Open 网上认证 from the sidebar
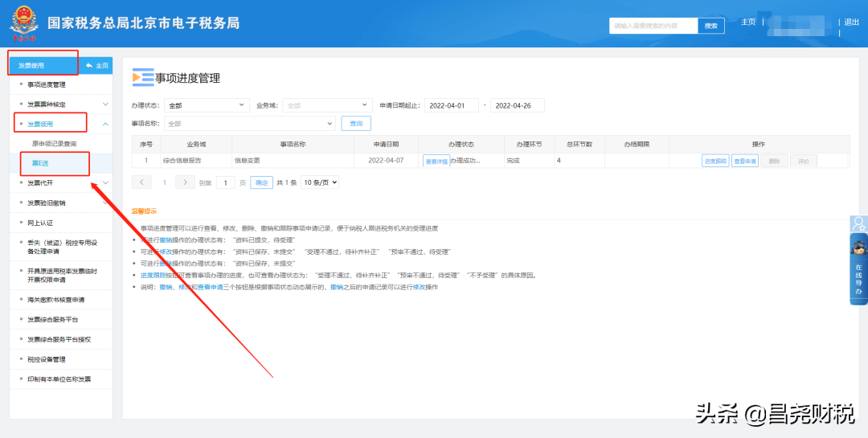 [40, 223]
